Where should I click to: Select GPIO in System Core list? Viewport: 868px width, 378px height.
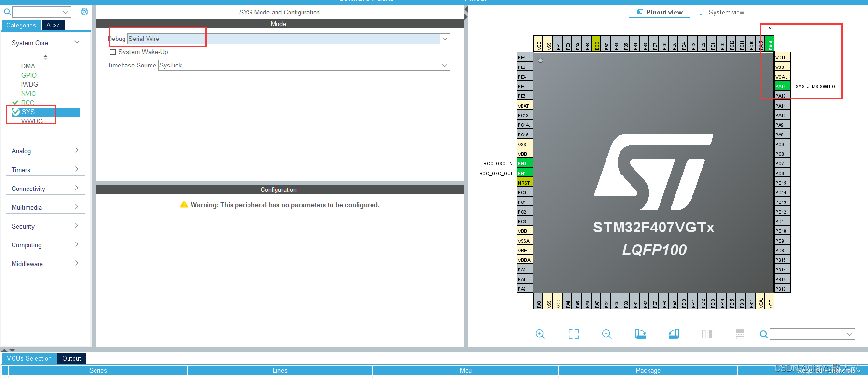pyautogui.click(x=29, y=75)
